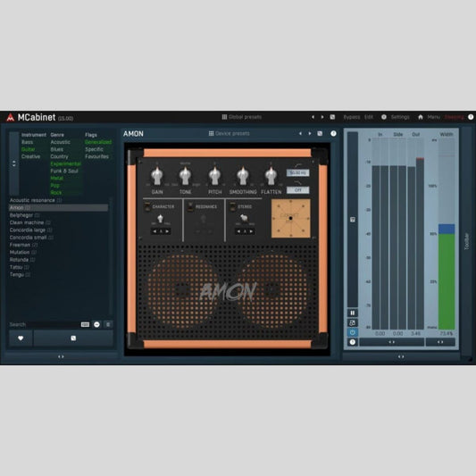Toggle the Metal genre filter
The width and height of the screenshot is (476, 476).
[x=57, y=179]
